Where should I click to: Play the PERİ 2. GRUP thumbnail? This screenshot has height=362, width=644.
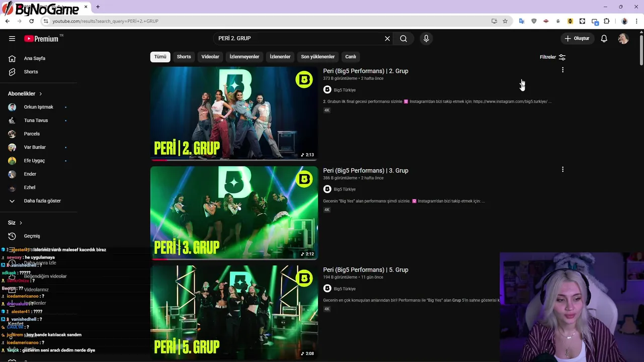[x=234, y=114]
